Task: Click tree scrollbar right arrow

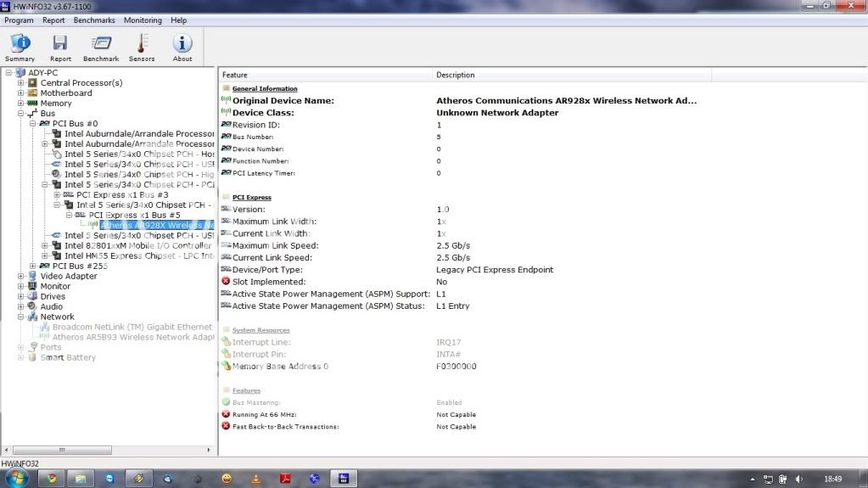Action: tap(209, 450)
